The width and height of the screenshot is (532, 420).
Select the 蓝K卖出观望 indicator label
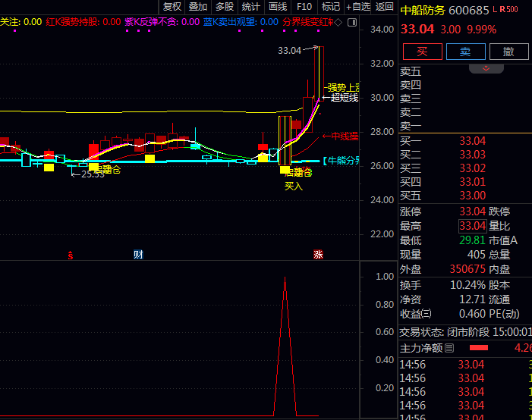[241, 22]
